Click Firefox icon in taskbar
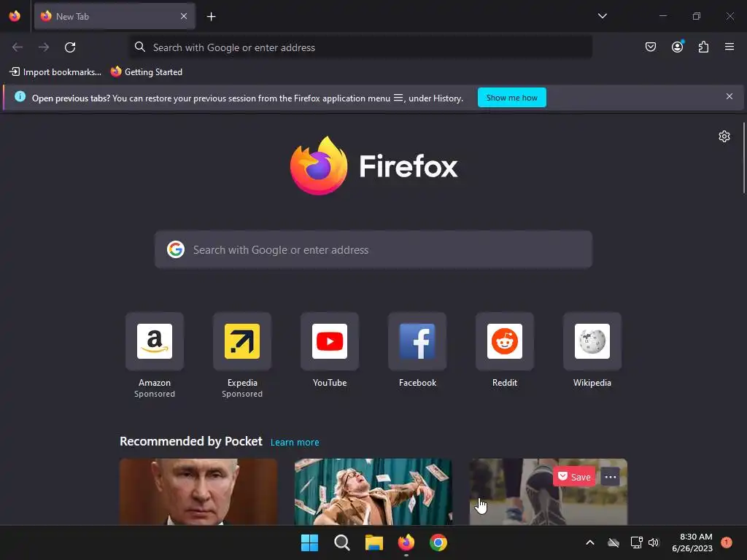The image size is (747, 560). coord(406,542)
